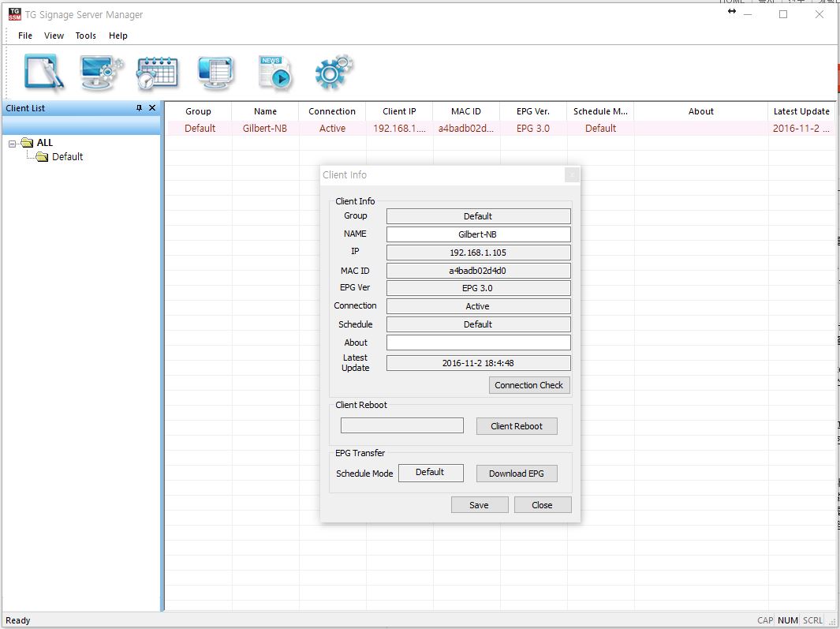Click the NAME field containing Gilbert-NB
Viewport: 840px width, 629px height.
pyautogui.click(x=478, y=234)
